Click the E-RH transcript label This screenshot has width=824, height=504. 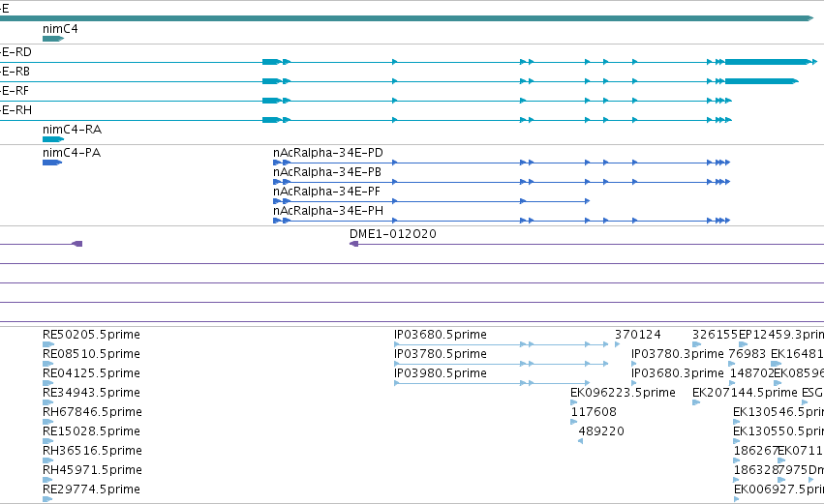(x=15, y=110)
